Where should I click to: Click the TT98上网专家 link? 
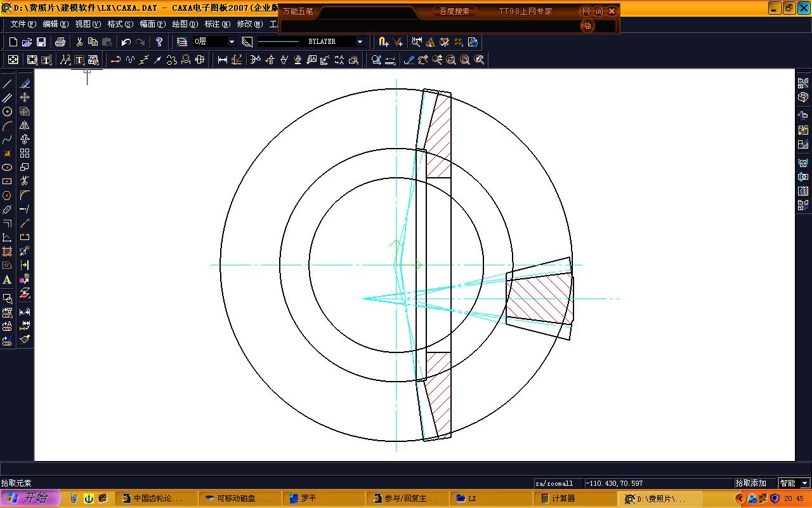(525, 11)
